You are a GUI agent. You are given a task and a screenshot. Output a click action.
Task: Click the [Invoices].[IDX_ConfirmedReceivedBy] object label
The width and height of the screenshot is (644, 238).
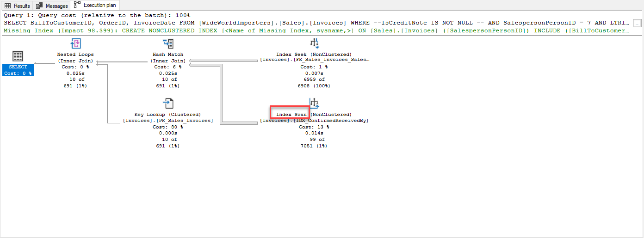pos(314,121)
